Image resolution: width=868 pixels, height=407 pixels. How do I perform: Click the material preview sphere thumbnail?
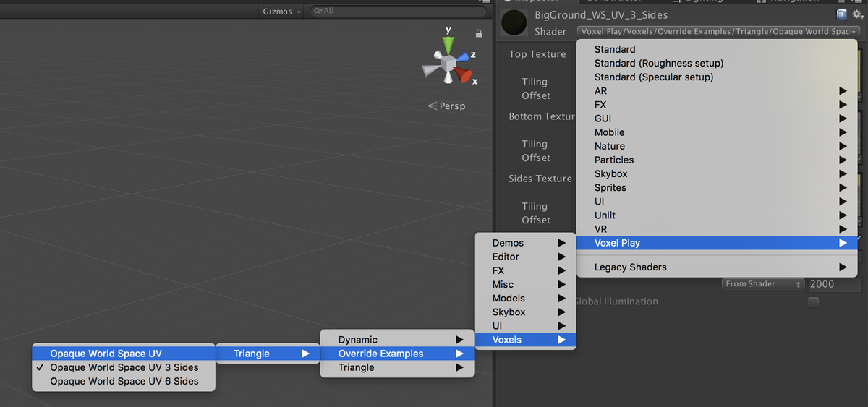[514, 23]
